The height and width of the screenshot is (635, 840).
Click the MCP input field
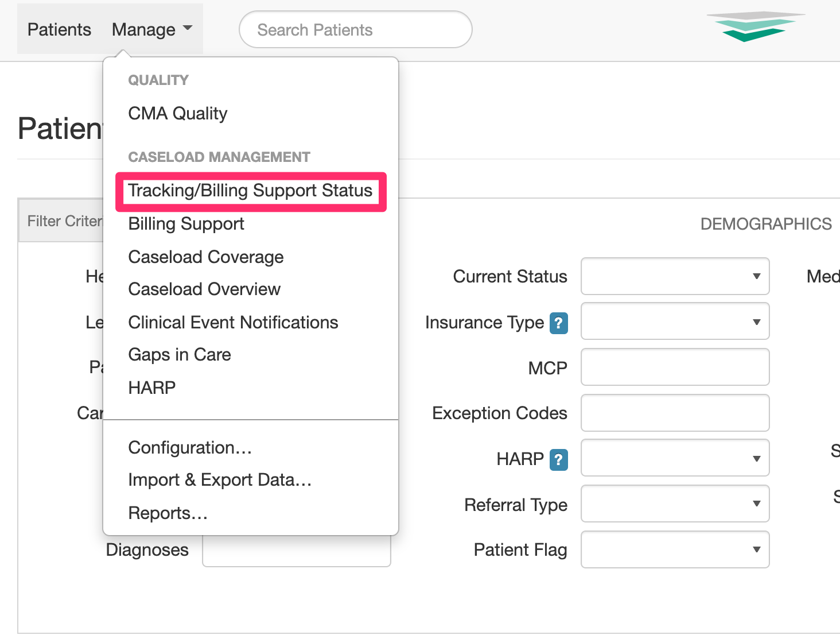(675, 367)
